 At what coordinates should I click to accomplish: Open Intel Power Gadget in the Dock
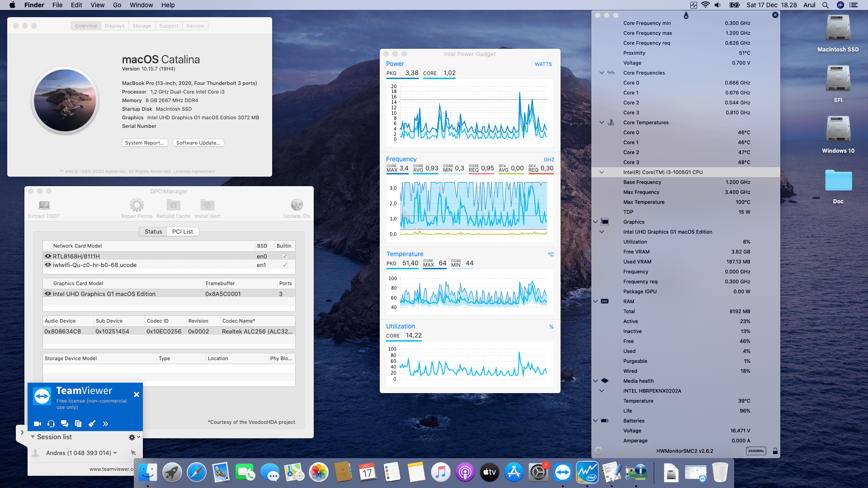(x=587, y=473)
